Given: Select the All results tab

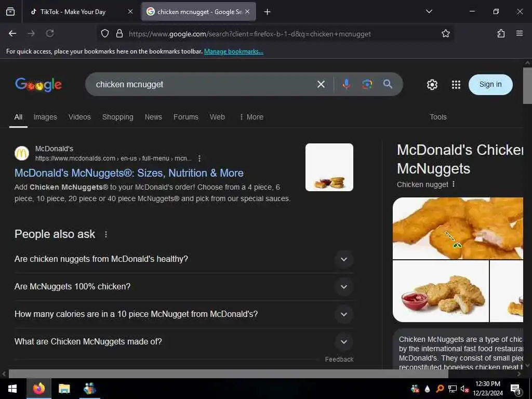Looking at the screenshot, I should pyautogui.click(x=18, y=117).
